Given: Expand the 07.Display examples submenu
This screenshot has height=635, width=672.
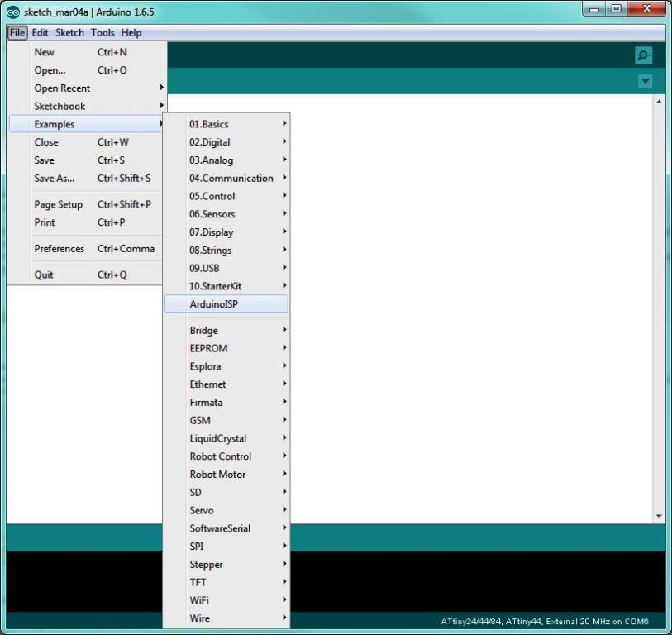Looking at the screenshot, I should coord(226,232).
